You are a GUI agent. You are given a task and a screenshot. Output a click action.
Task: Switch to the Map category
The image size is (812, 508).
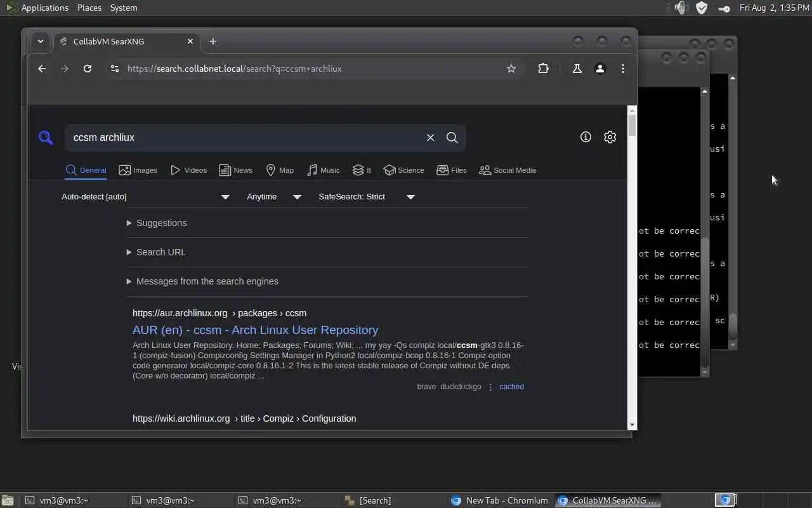click(280, 170)
